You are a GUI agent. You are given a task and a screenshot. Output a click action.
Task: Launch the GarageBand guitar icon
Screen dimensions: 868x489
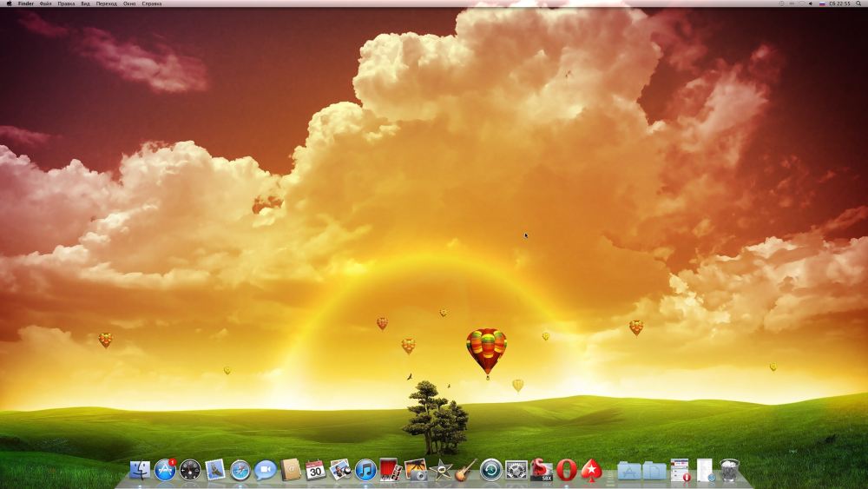point(465,470)
